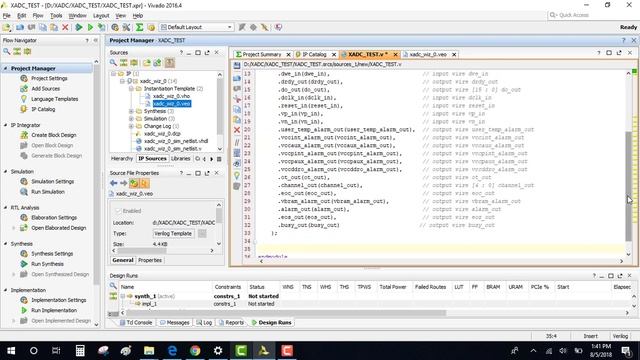Open File Explorer from the taskbar
Image resolution: width=640 pixels, height=360 pixels.
pyautogui.click(x=149, y=351)
